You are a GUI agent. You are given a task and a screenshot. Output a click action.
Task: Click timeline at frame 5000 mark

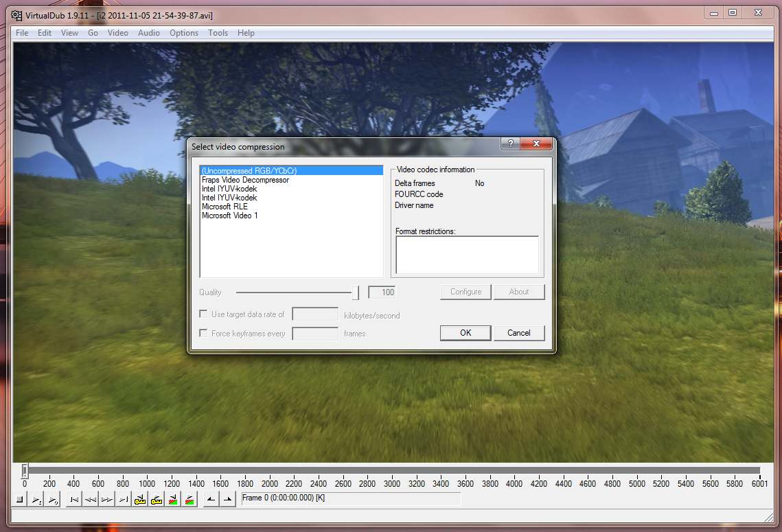pyautogui.click(x=637, y=483)
